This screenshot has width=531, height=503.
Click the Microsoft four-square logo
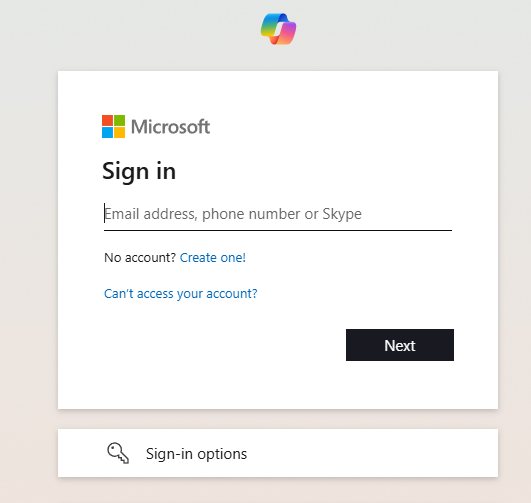pos(113,127)
